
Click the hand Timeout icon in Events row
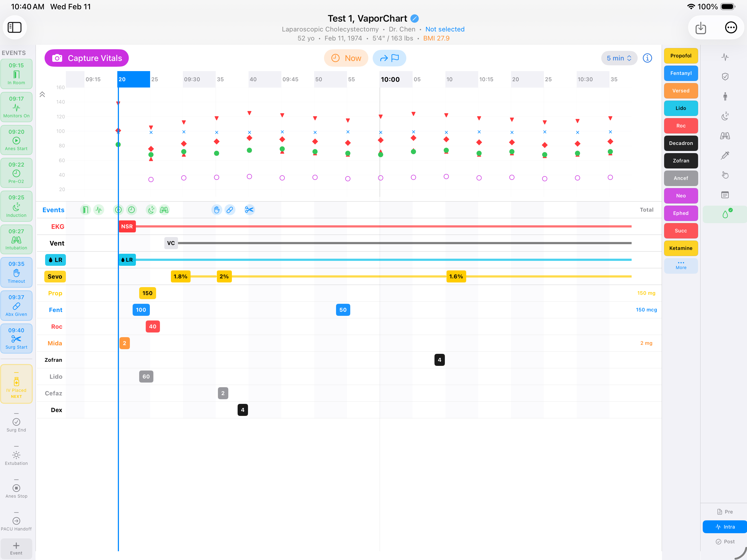click(217, 210)
